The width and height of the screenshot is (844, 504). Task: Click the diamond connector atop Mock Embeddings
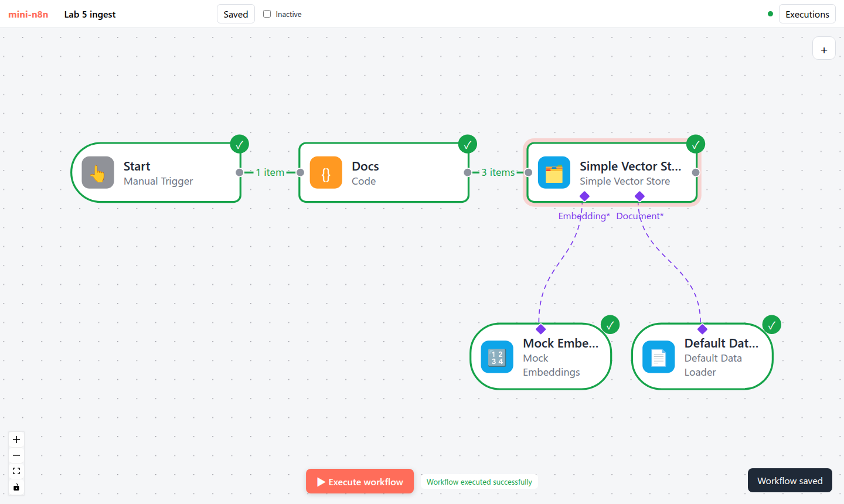[541, 329]
